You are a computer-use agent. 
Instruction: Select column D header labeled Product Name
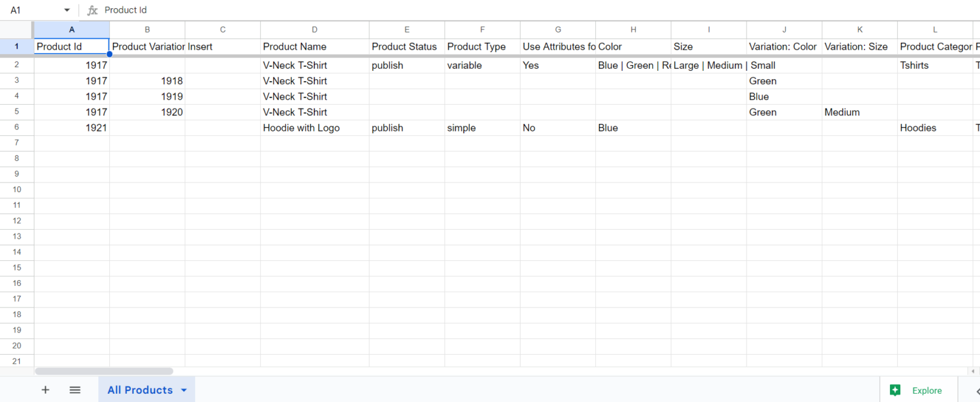click(315, 29)
